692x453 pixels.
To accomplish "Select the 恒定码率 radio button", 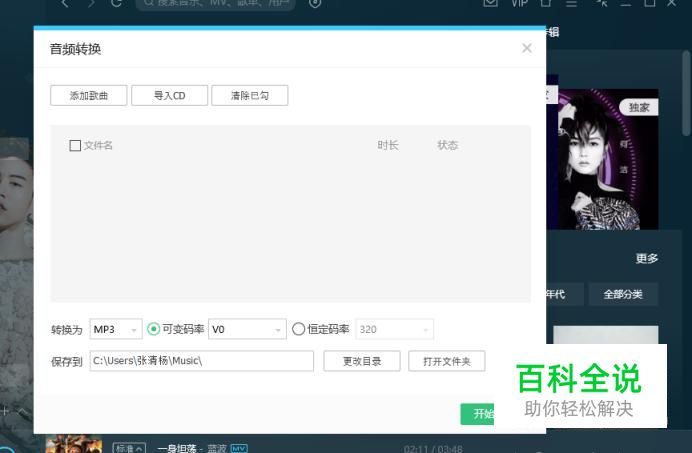I will (298, 329).
